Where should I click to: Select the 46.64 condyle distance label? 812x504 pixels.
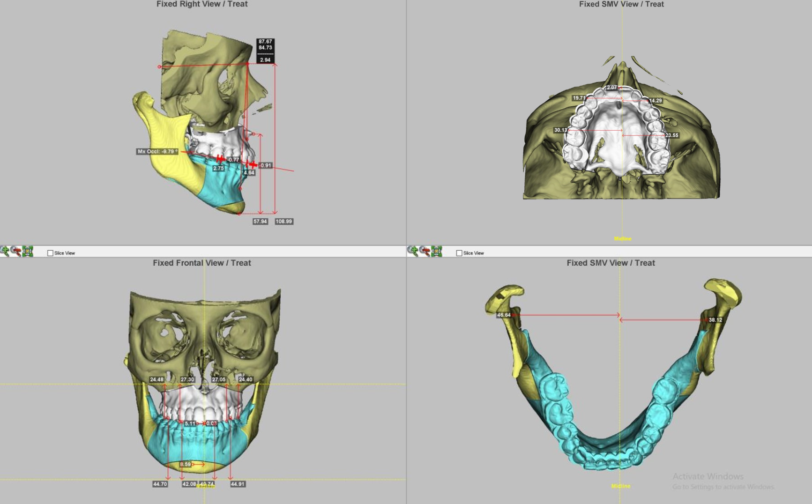(x=504, y=315)
